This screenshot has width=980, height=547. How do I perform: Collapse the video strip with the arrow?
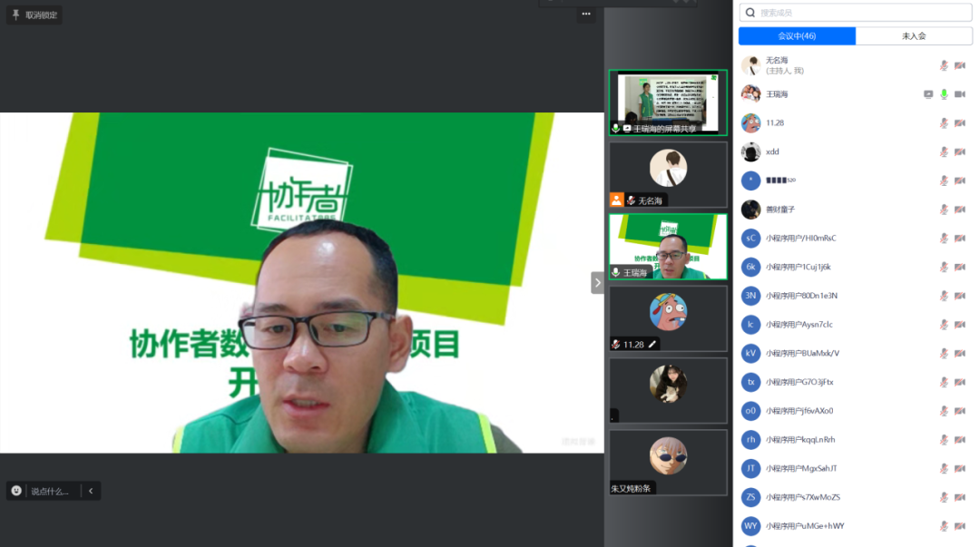tap(597, 282)
